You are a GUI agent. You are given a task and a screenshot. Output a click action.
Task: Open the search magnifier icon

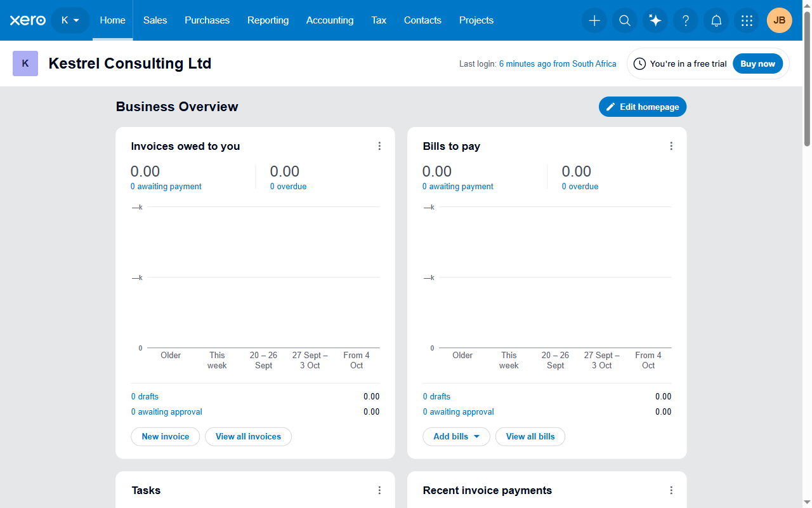625,20
